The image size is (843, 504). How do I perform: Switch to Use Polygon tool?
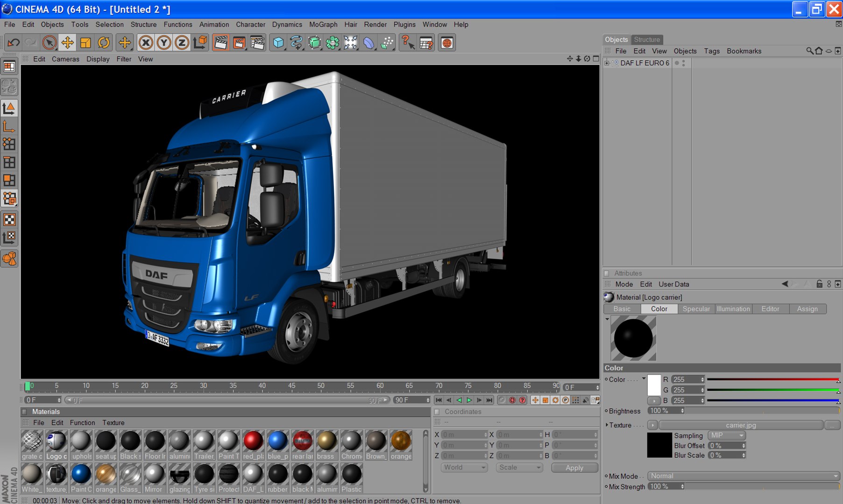[9, 180]
